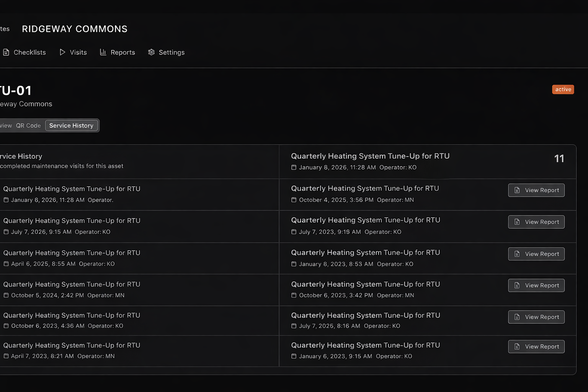The width and height of the screenshot is (588, 392).
Task: Click calendar icon beside October 5, 2024 visit
Action: click(x=6, y=295)
